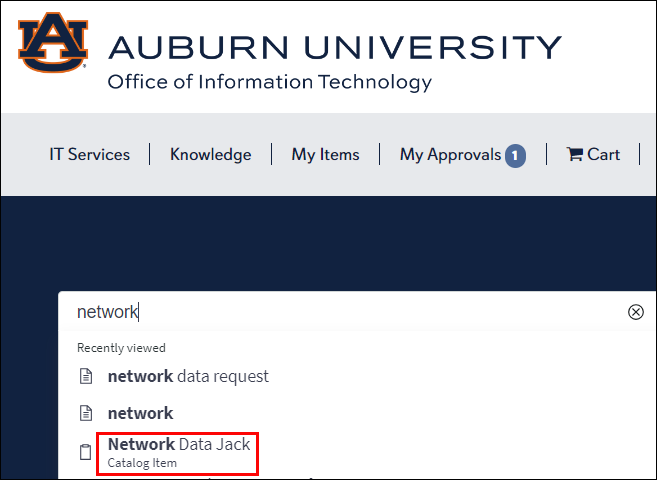
Task: Open the Network Data Jack result
Action: coord(179,444)
